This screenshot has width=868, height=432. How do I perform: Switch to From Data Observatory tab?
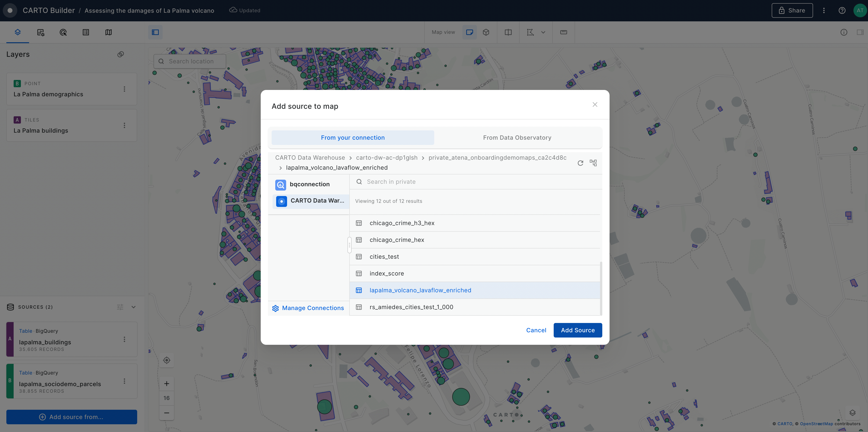point(517,137)
